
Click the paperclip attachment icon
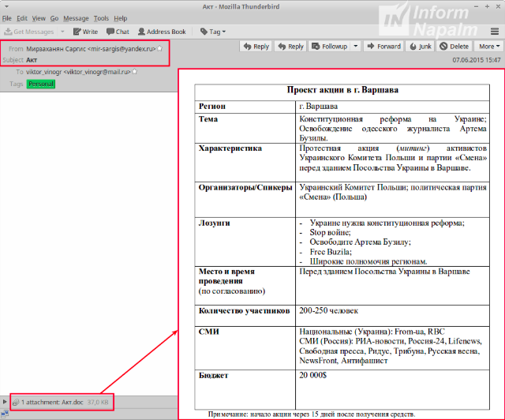point(16,403)
